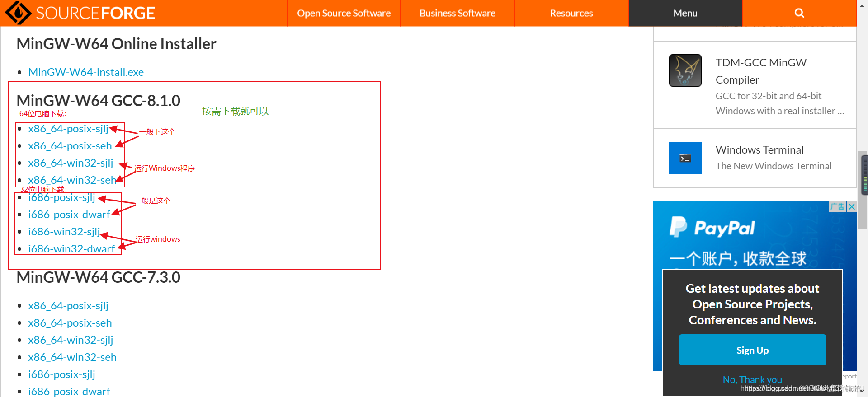868x397 pixels.
Task: Open the Business Software menu
Action: (458, 13)
